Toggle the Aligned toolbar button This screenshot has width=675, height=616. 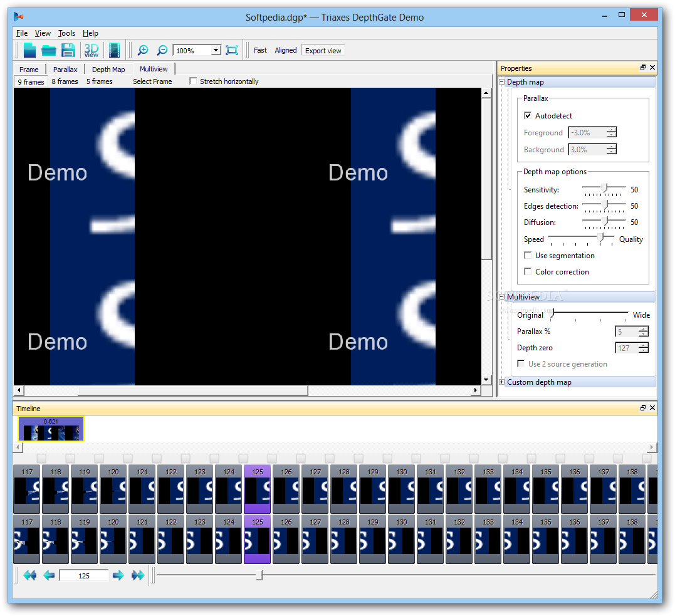tap(286, 50)
